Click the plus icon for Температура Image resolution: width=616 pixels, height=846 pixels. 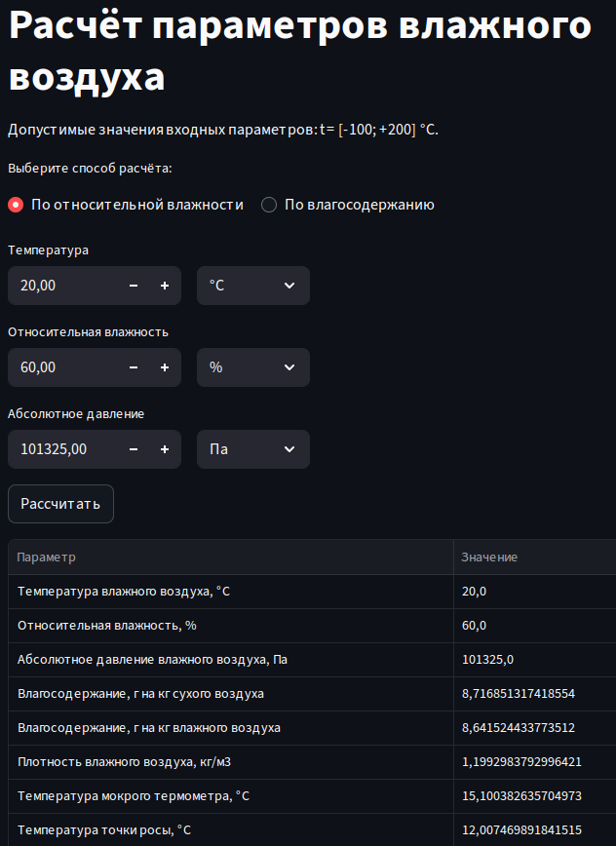coord(165,286)
